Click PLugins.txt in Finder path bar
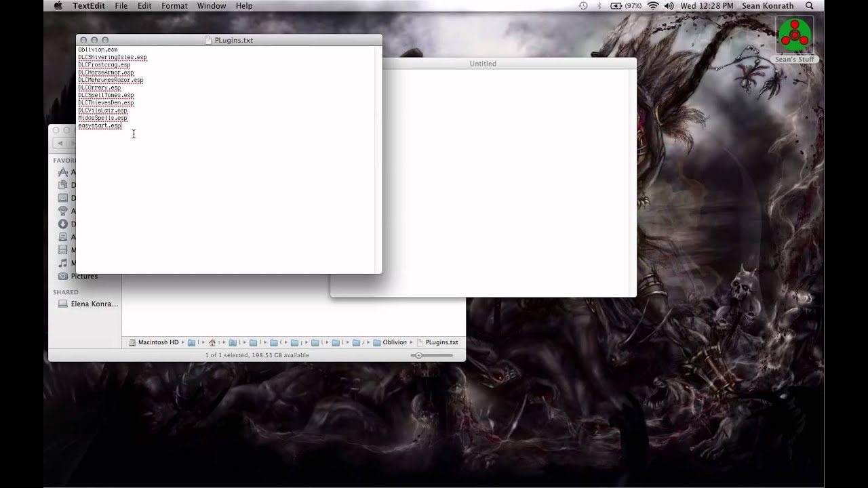The width and height of the screenshot is (868, 488). (x=437, y=342)
